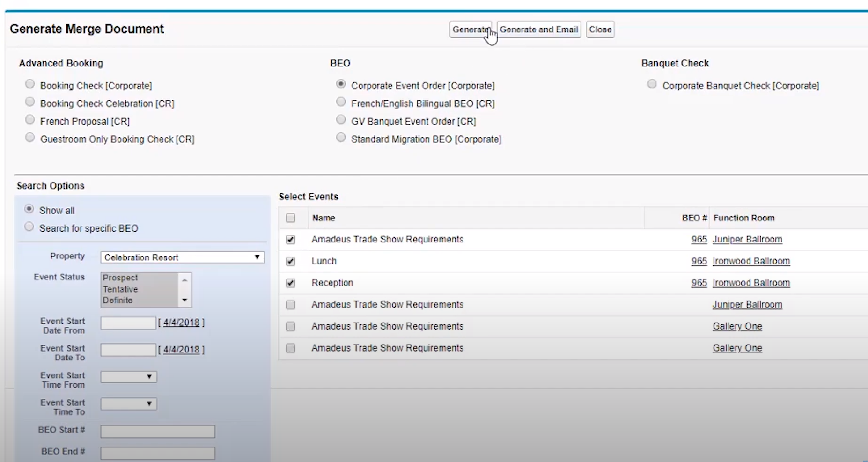Open BEO 965 link in Juniper row
The width and height of the screenshot is (868, 462).
pyautogui.click(x=699, y=239)
